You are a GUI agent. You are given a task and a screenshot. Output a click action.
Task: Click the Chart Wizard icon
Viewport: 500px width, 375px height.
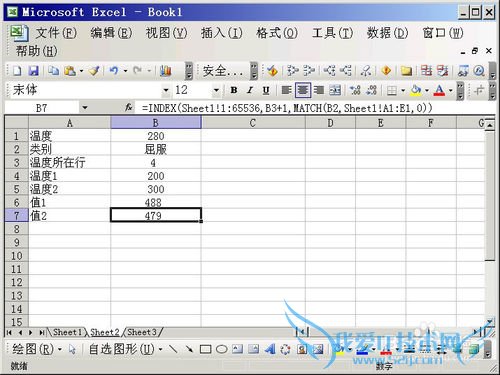tap(166, 71)
